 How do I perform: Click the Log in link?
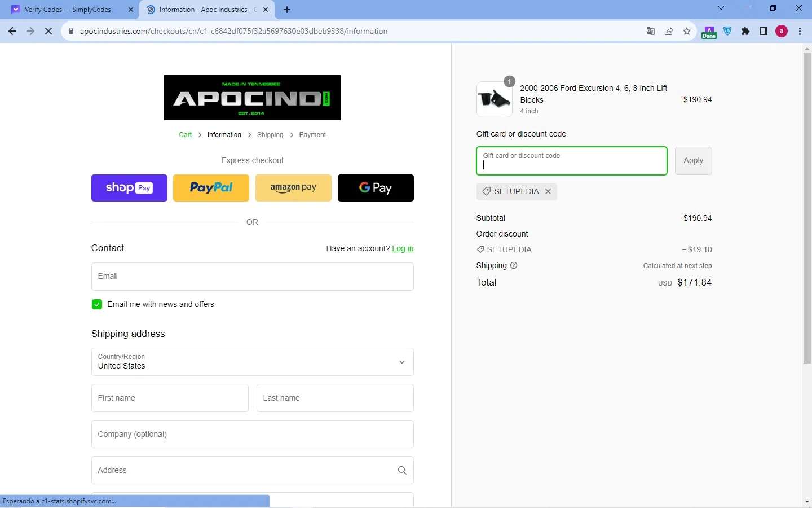(x=403, y=248)
